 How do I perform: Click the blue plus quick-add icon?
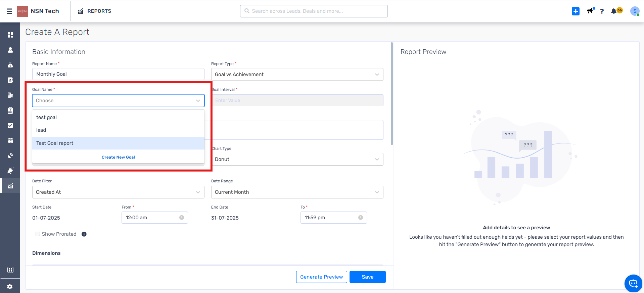tap(576, 11)
